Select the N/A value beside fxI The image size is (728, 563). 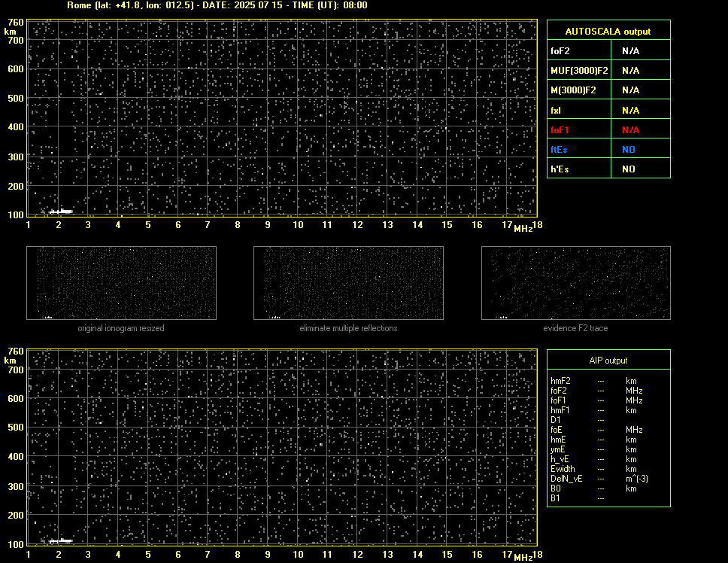pos(630,111)
